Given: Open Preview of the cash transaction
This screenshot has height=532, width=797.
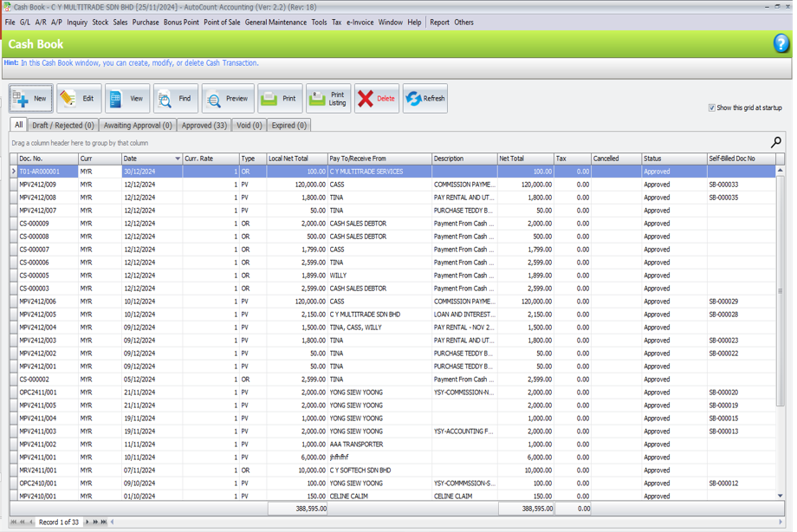Looking at the screenshot, I should pos(228,99).
